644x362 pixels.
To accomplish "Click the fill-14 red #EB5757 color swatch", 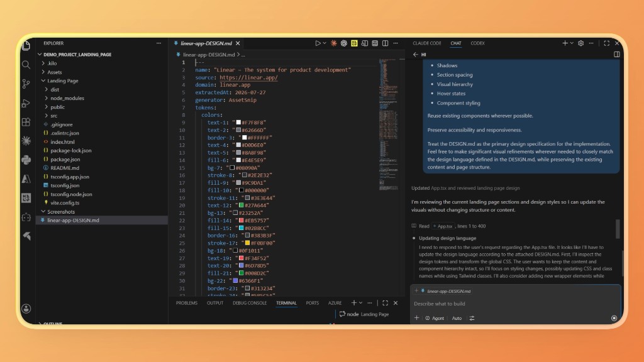I will [x=241, y=221].
